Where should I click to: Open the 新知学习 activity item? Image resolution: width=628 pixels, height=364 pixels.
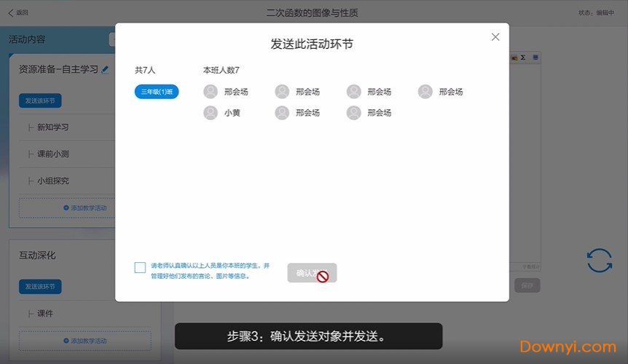53,127
